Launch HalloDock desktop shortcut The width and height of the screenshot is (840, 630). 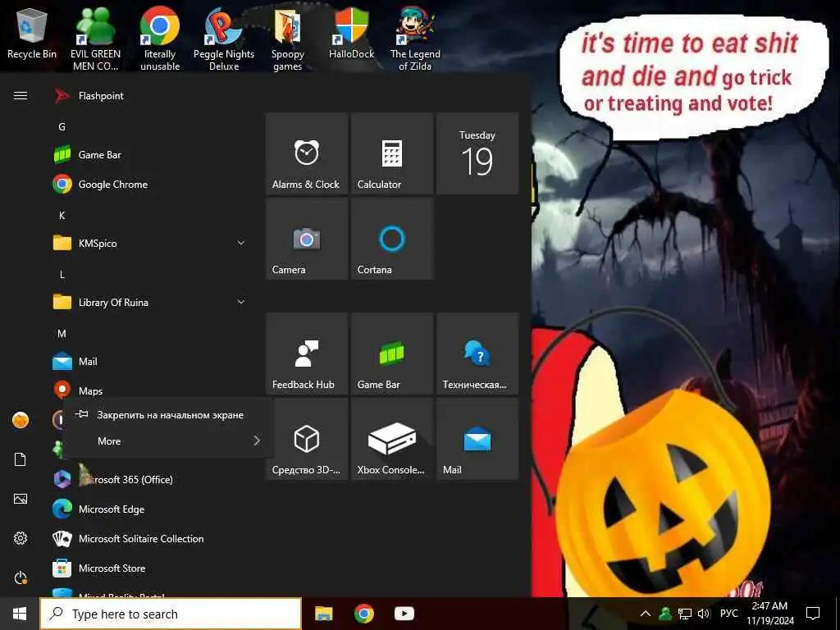click(x=351, y=32)
